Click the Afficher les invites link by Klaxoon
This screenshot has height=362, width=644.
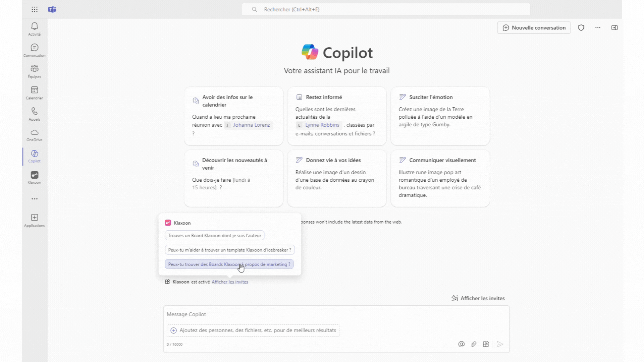pos(230,282)
